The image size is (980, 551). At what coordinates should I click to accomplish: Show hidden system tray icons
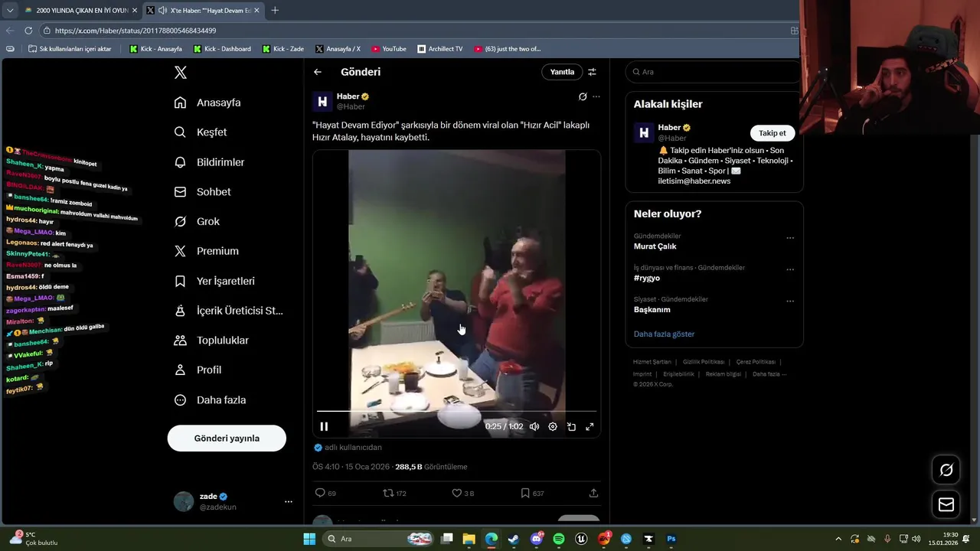pos(838,539)
